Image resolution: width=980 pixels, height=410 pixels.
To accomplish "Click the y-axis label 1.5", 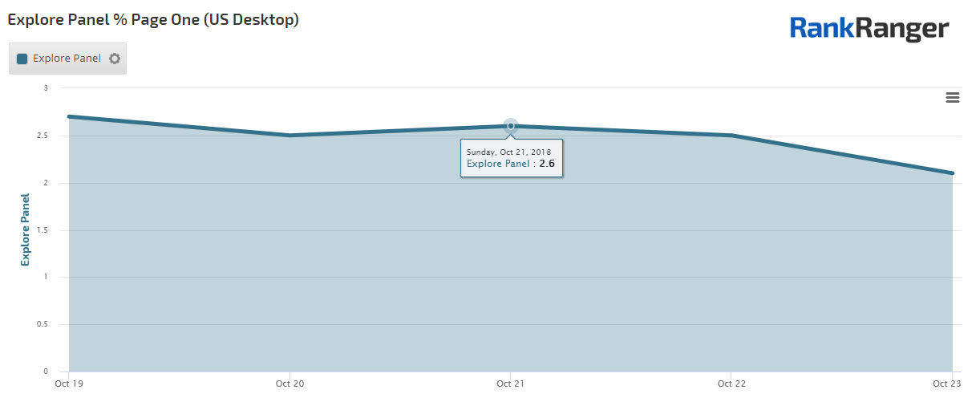I will [x=43, y=230].
